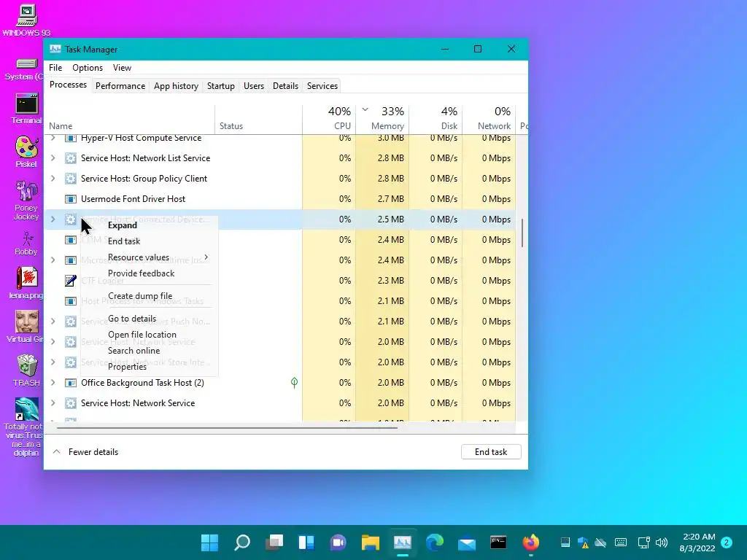Screen dimensions: 747x560
Task: Click the Memory column sort arrow
Action: tap(365, 110)
